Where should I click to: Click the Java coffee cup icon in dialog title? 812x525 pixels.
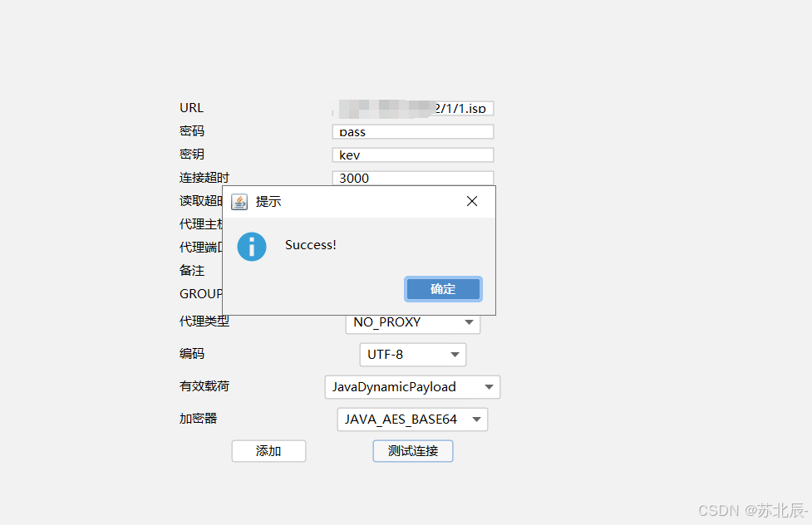pos(239,202)
